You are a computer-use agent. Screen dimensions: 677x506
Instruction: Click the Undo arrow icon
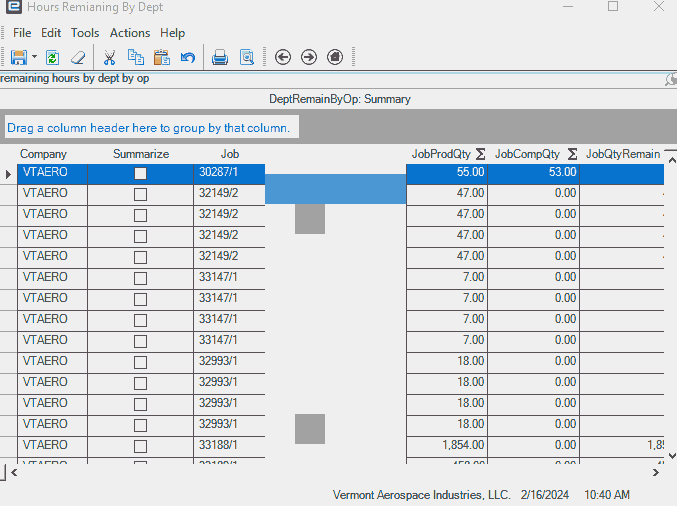pyautogui.click(x=188, y=57)
